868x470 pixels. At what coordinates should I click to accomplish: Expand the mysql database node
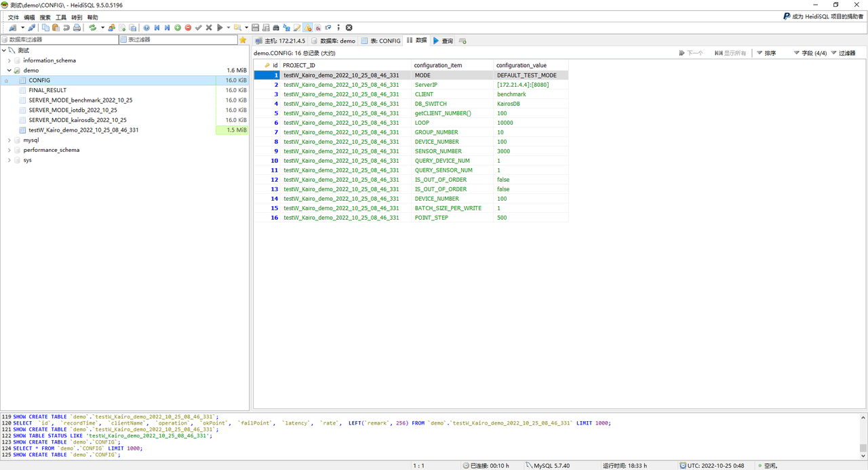(9, 140)
